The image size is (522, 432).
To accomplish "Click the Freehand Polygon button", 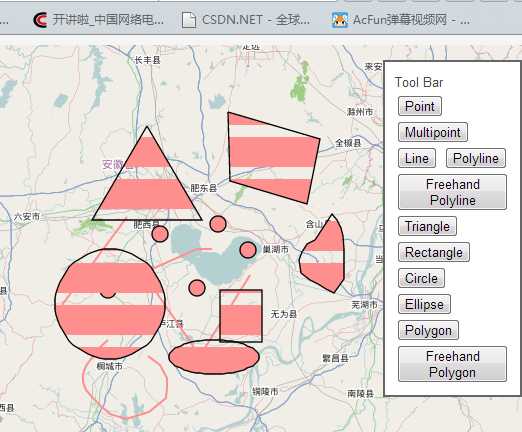I will 452,364.
